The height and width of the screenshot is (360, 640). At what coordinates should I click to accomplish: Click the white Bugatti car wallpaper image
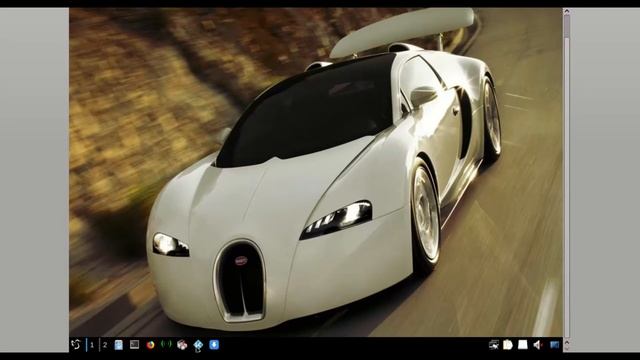316,172
